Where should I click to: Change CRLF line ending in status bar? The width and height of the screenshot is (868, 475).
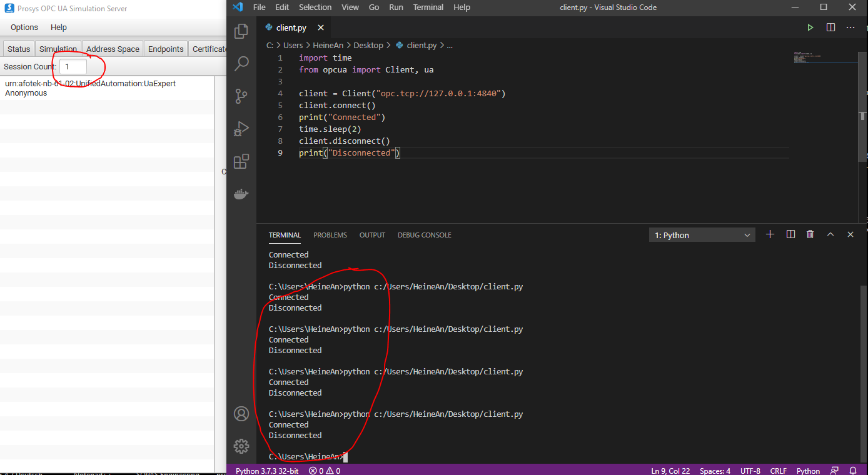click(x=778, y=470)
